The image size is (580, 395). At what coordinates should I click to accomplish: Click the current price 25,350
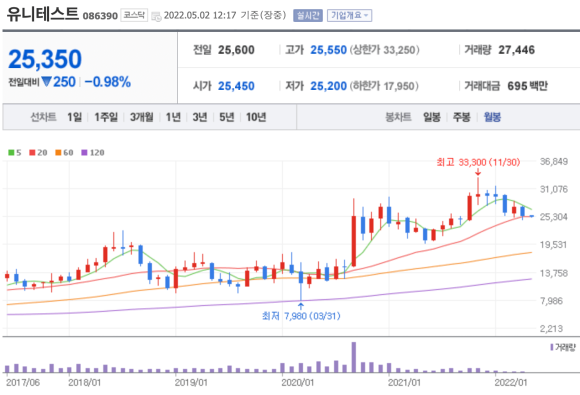45,59
